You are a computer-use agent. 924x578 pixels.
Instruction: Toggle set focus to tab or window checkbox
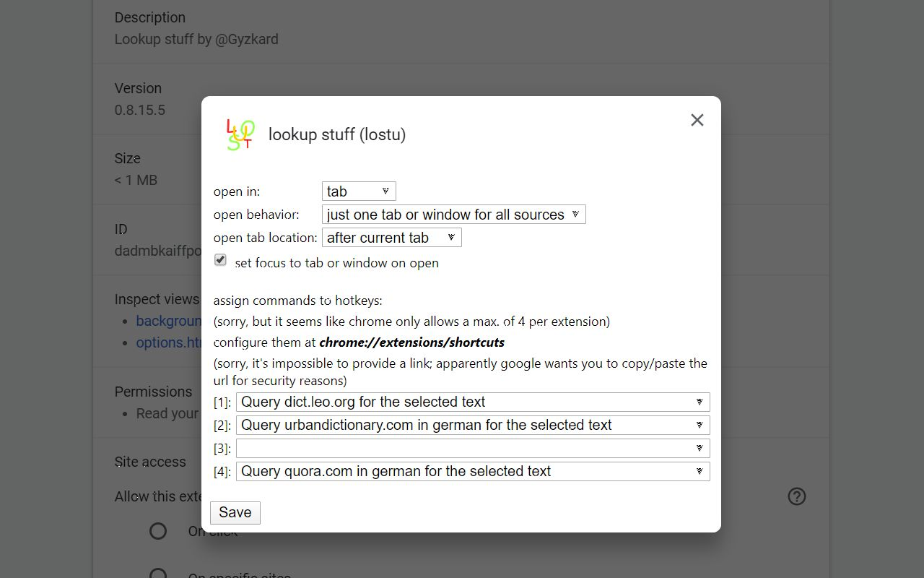(221, 260)
